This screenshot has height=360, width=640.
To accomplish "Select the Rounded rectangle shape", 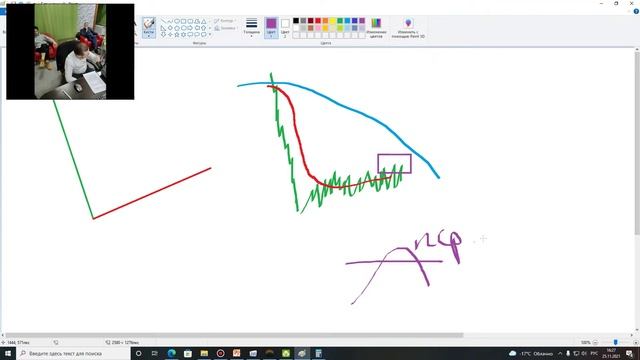I will point(190,21).
